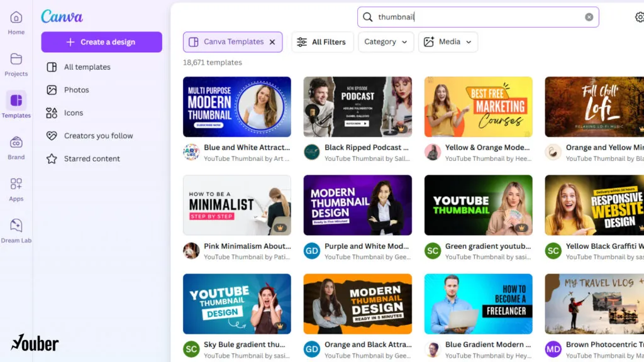This screenshot has width=644, height=362.
Task: Click '18,671 templates' count text
Action: point(213,62)
